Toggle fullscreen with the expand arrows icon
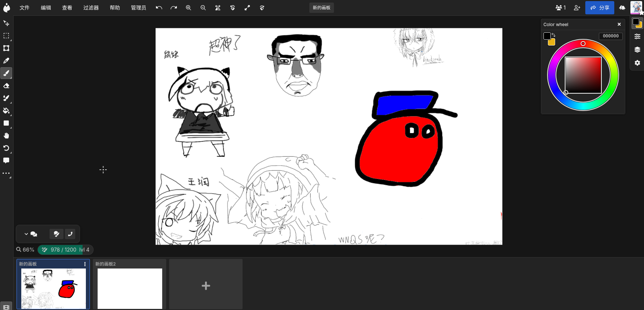The image size is (644, 310). [x=247, y=8]
